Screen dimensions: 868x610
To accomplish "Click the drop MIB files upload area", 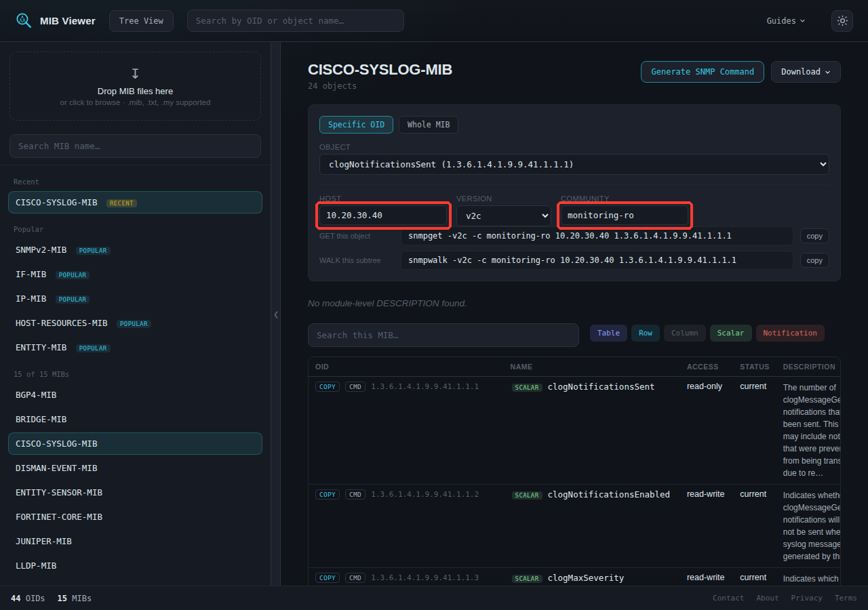I will (x=135, y=87).
